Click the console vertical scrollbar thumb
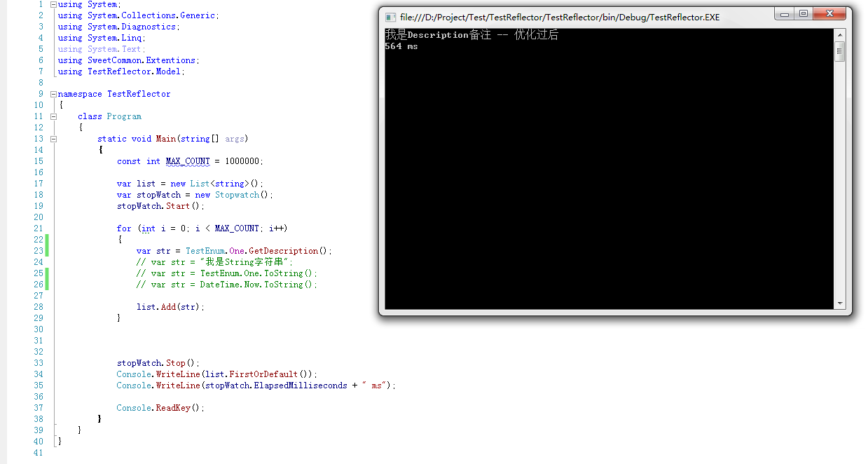Image resolution: width=868 pixels, height=464 pixels. pos(839,52)
